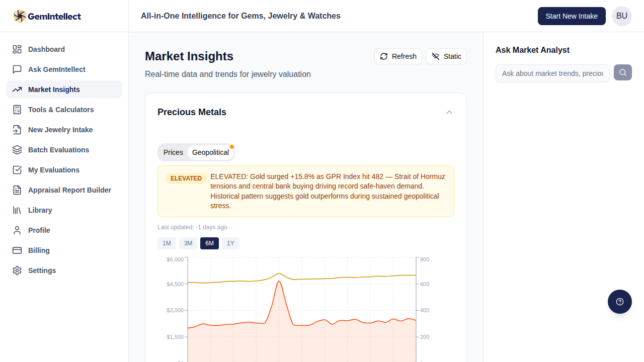Viewport: 644px width, 362px height.
Task: Open the floating help question-mark button
Action: [619, 302]
